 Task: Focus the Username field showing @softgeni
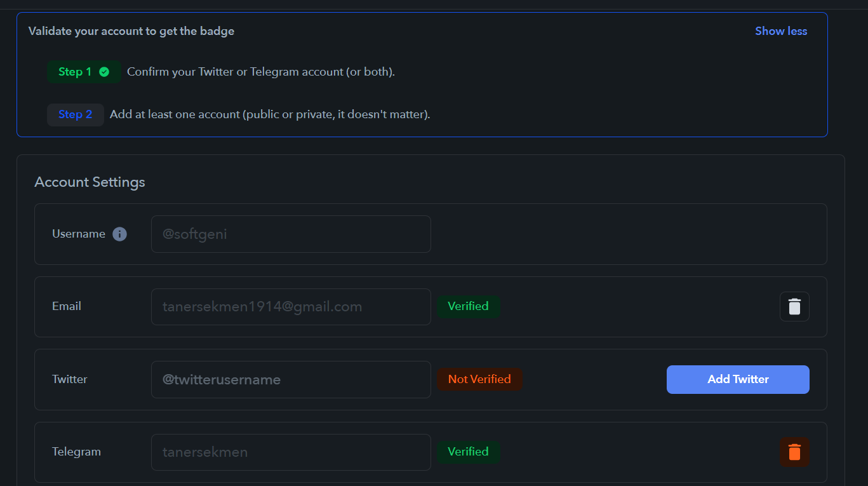pyautogui.click(x=291, y=234)
